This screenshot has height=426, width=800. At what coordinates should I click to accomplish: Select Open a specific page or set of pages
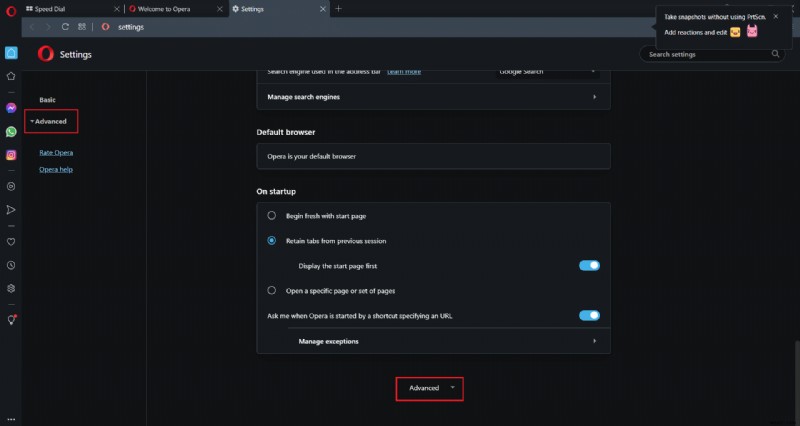click(271, 290)
